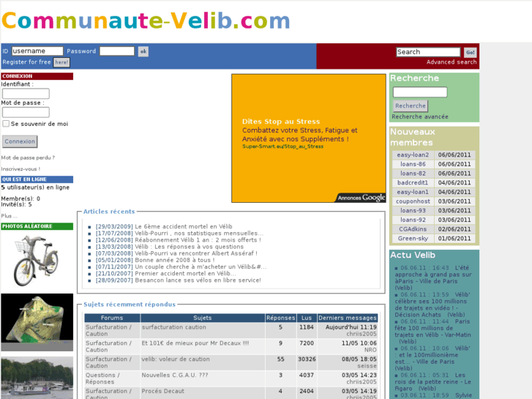This screenshot has height=399, width=532.
Task: Click the 'Annonces Google' label
Action: point(361,198)
